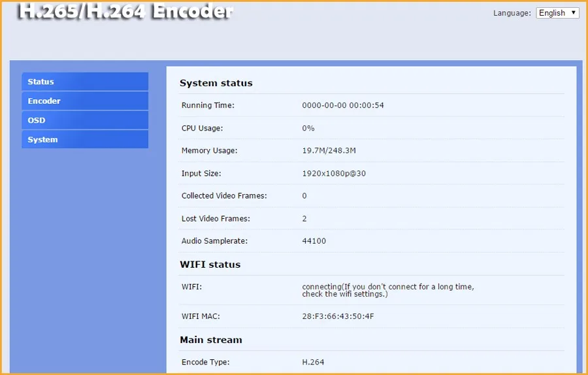This screenshot has width=588, height=375.
Task: Click the Encode Type label
Action: click(206, 362)
